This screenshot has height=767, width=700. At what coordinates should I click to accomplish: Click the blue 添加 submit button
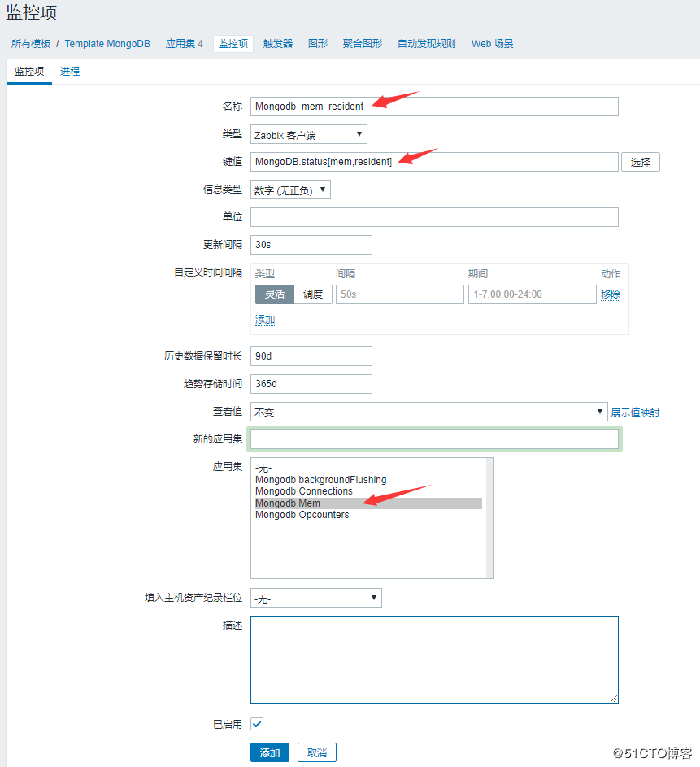tap(270, 752)
